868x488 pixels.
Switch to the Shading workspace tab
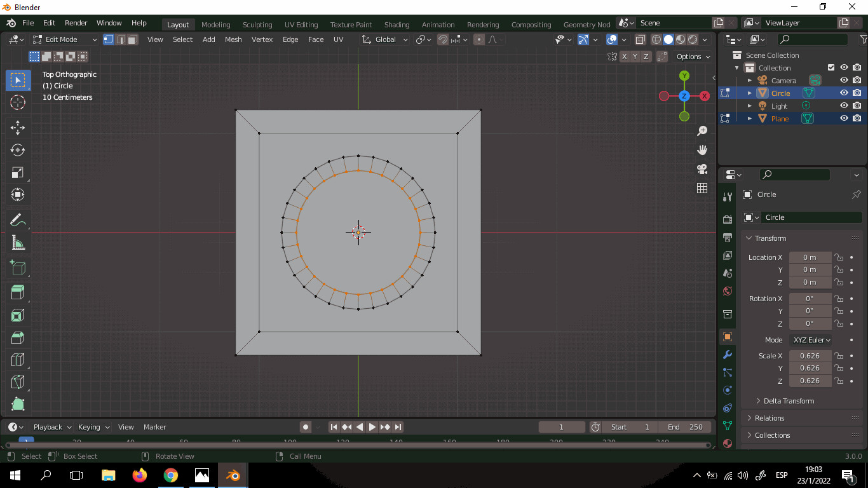pyautogui.click(x=397, y=25)
